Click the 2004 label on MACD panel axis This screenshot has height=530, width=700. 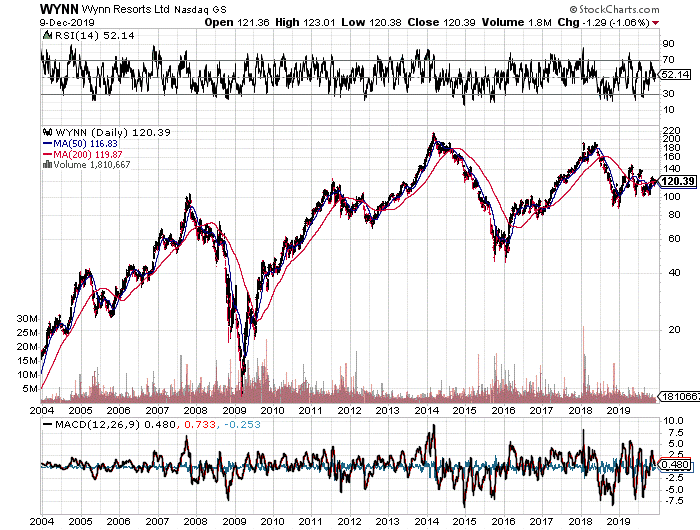pos(42,521)
